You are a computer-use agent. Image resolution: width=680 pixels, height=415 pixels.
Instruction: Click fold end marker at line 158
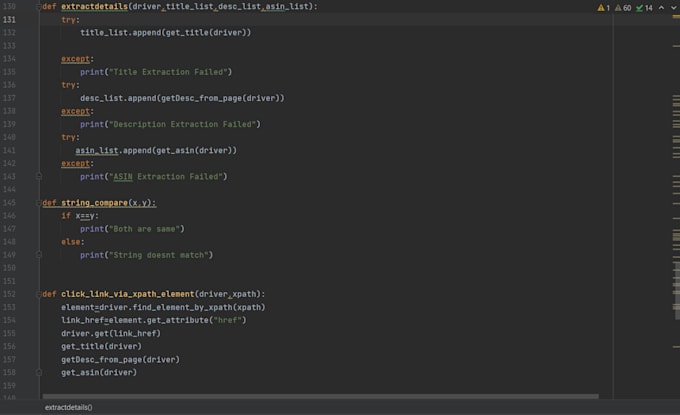coord(39,373)
